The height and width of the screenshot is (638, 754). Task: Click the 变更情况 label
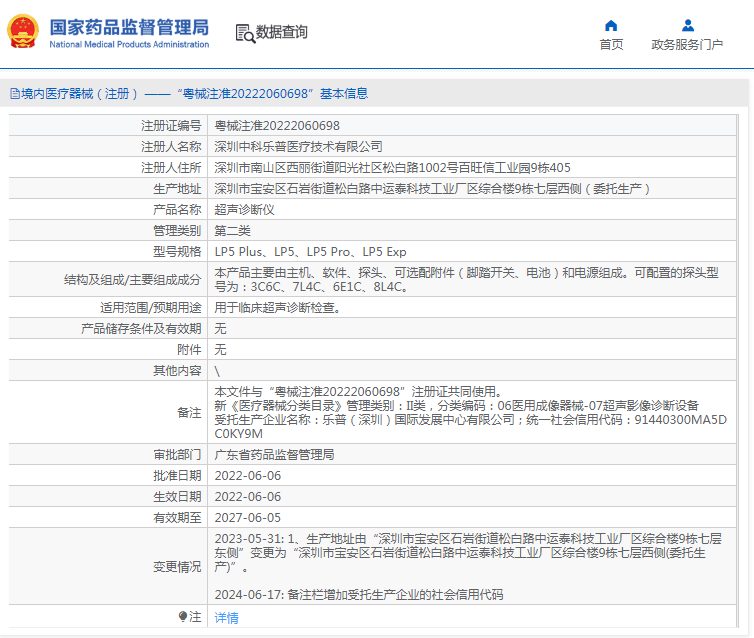pos(177,567)
